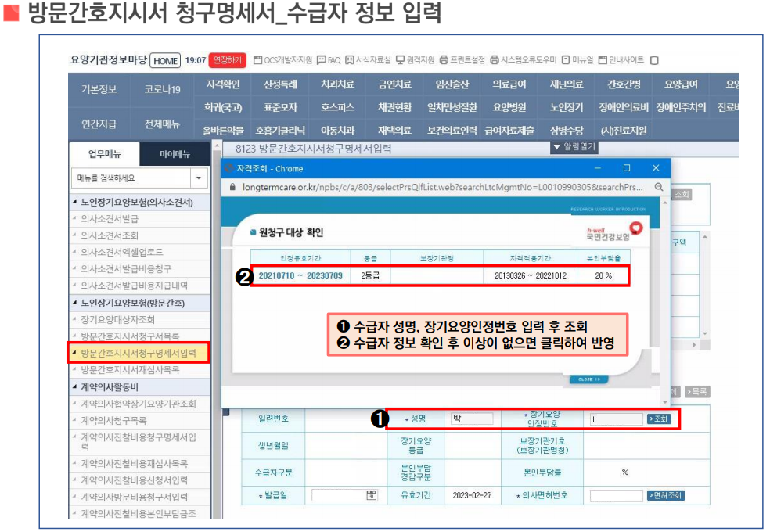This screenshot has height=532, width=770.
Task: Click the popup's vertical scrollbar
Action: tap(665, 300)
